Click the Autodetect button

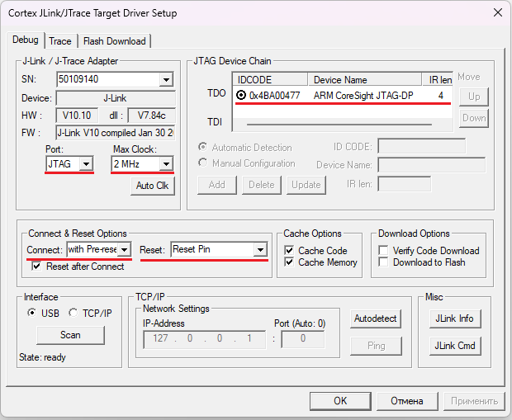click(376, 318)
